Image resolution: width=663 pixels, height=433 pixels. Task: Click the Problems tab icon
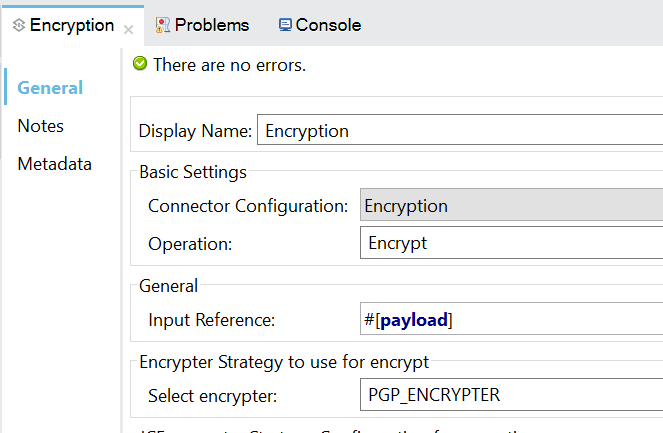pyautogui.click(x=162, y=24)
